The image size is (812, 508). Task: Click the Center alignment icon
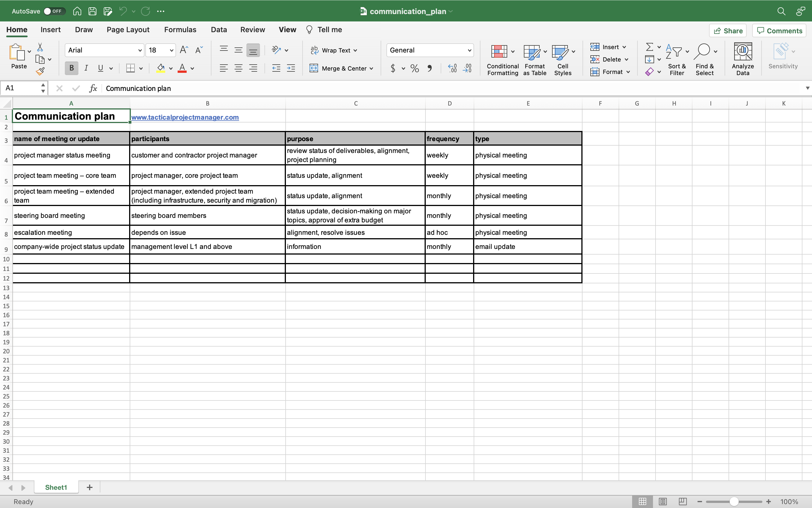pos(238,68)
